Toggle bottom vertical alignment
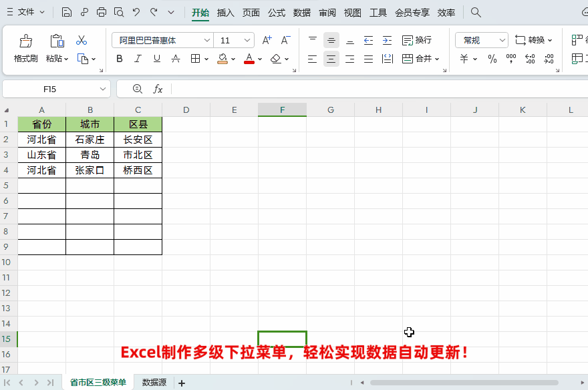 click(350, 40)
